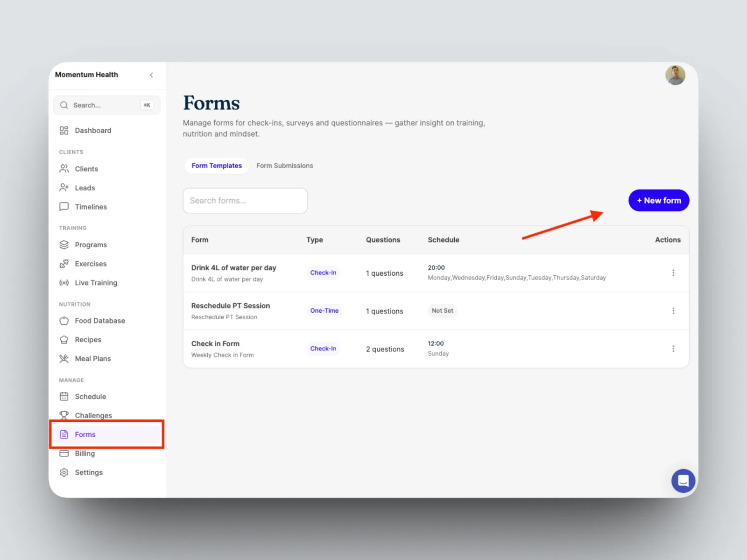
Task: Click the Food Database apple icon
Action: click(64, 321)
